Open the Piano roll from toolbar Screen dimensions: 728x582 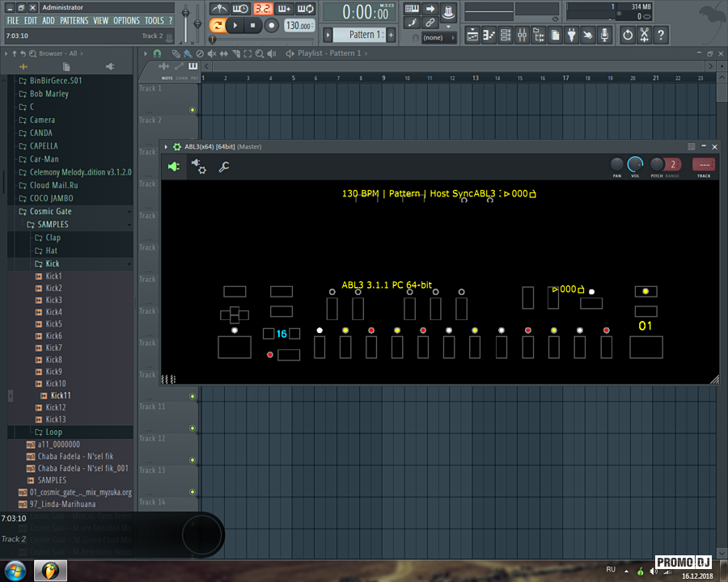tap(489, 36)
